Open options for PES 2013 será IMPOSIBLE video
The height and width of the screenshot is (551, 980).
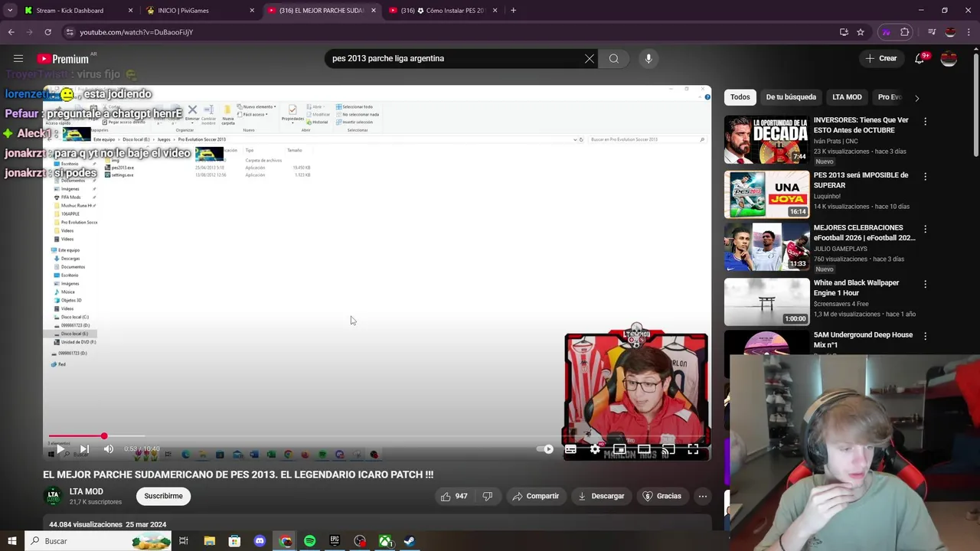(x=925, y=176)
